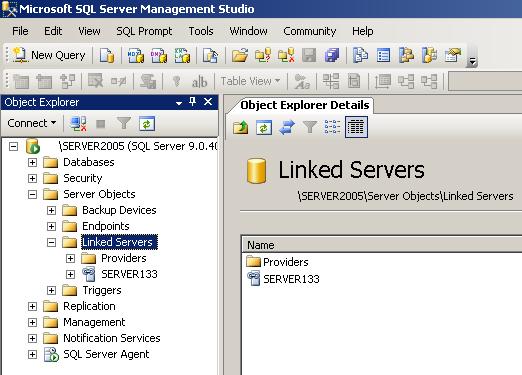The image size is (522, 375).
Task: Select SERVER133 in the Object Explorer tree
Action: pos(129,274)
